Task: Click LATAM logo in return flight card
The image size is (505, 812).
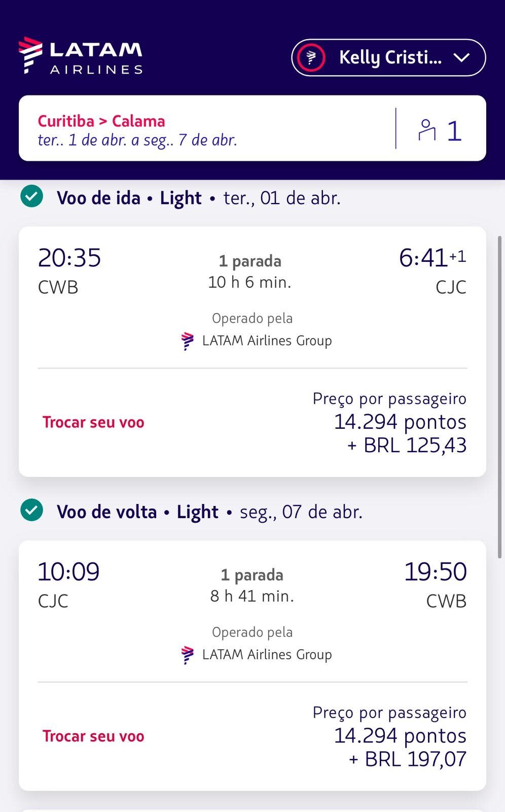Action: coord(188,655)
